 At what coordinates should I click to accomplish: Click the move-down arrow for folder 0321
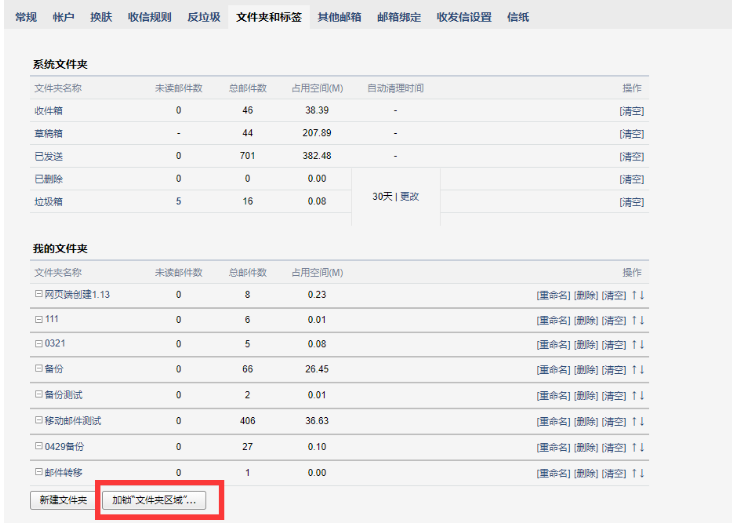tap(642, 345)
